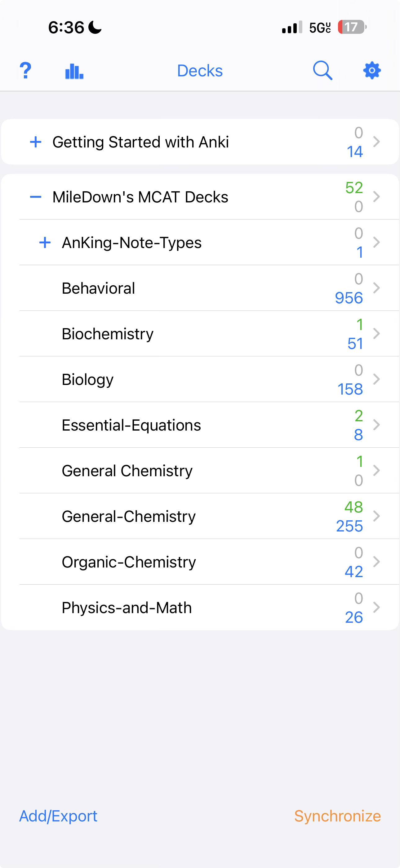The width and height of the screenshot is (400, 868).
Task: Collapse MileDown's MCAT Decks with minus icon
Action: (36, 197)
